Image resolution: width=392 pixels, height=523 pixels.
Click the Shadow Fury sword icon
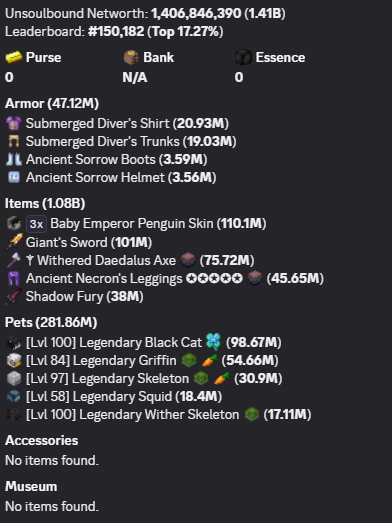click(x=13, y=297)
